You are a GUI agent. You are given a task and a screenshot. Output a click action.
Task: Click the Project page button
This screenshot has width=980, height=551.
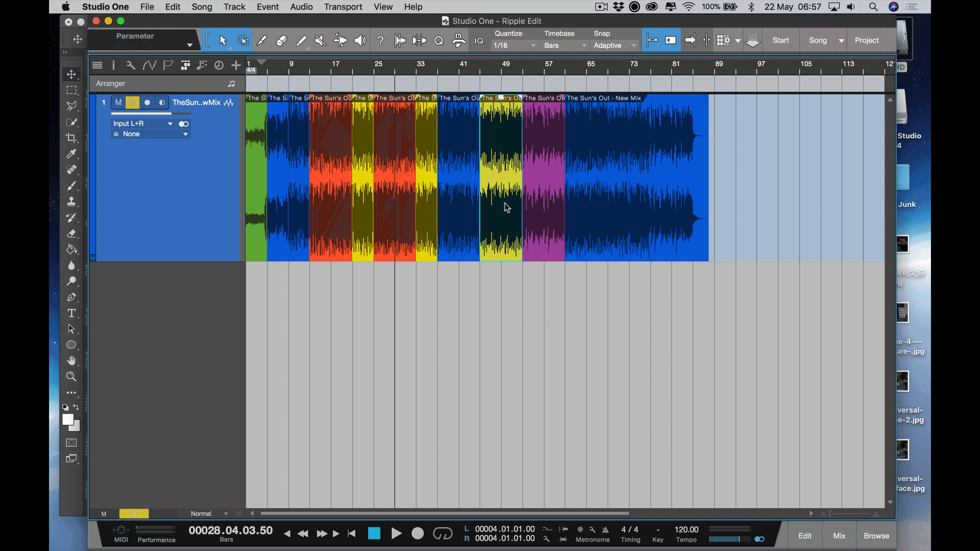[x=867, y=41]
